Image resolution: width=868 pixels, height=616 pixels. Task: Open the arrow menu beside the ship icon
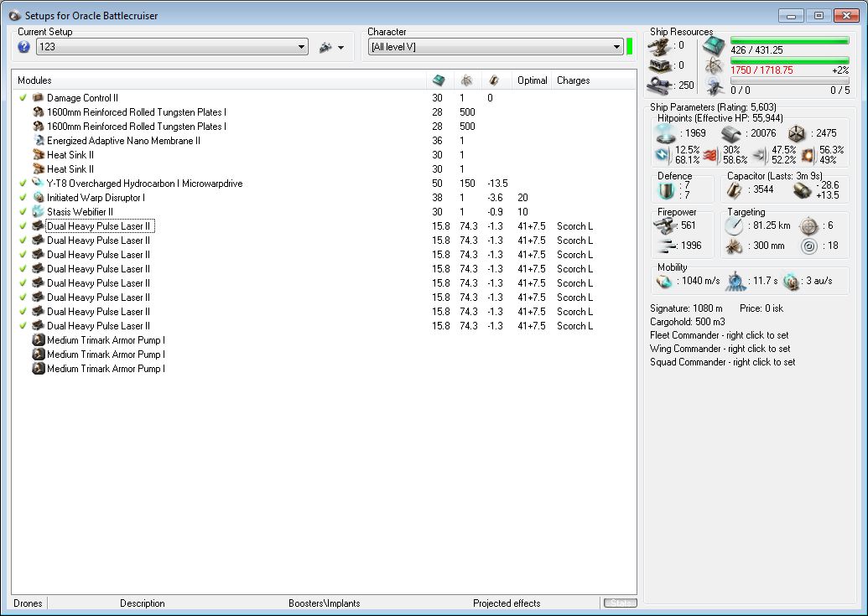coord(340,48)
